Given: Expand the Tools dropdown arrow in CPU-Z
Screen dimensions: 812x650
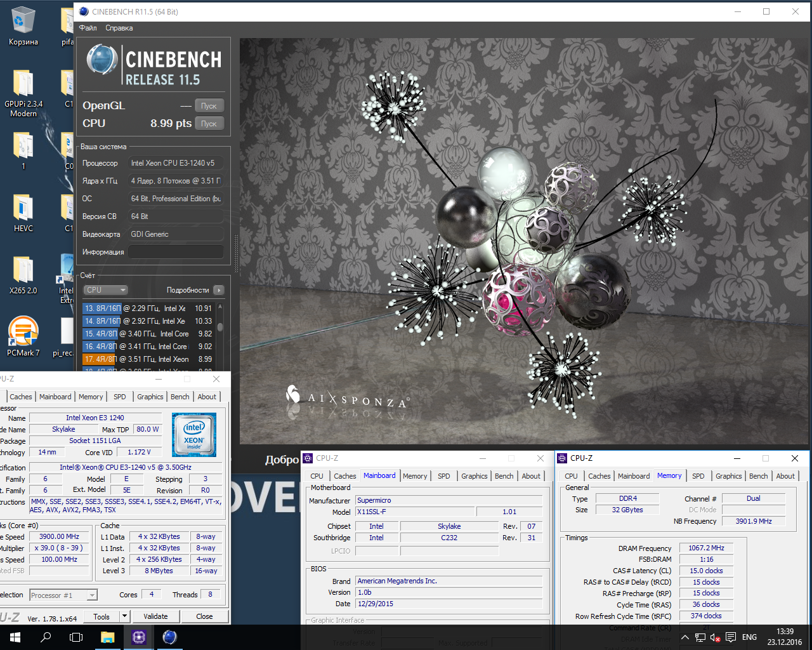Looking at the screenshot, I should point(124,616).
